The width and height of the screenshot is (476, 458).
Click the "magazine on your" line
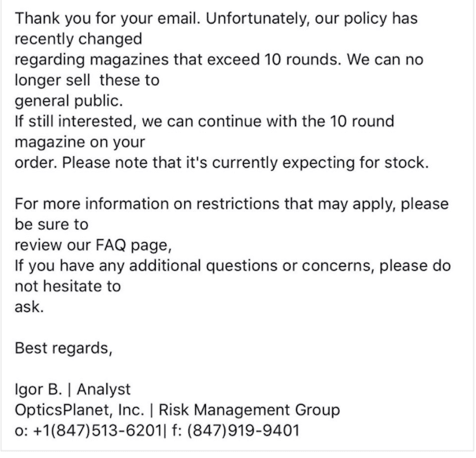point(80,142)
